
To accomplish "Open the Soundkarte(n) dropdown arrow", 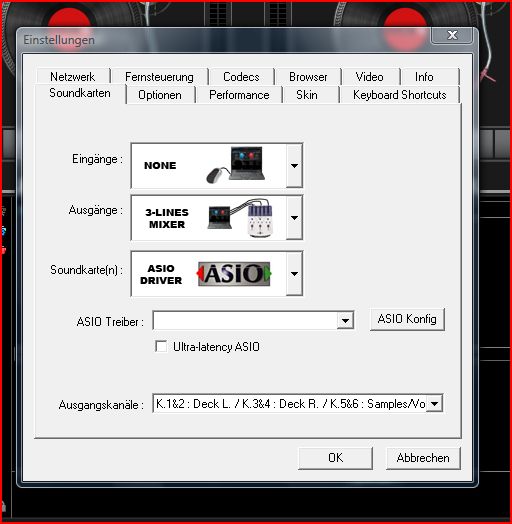I will point(294,274).
